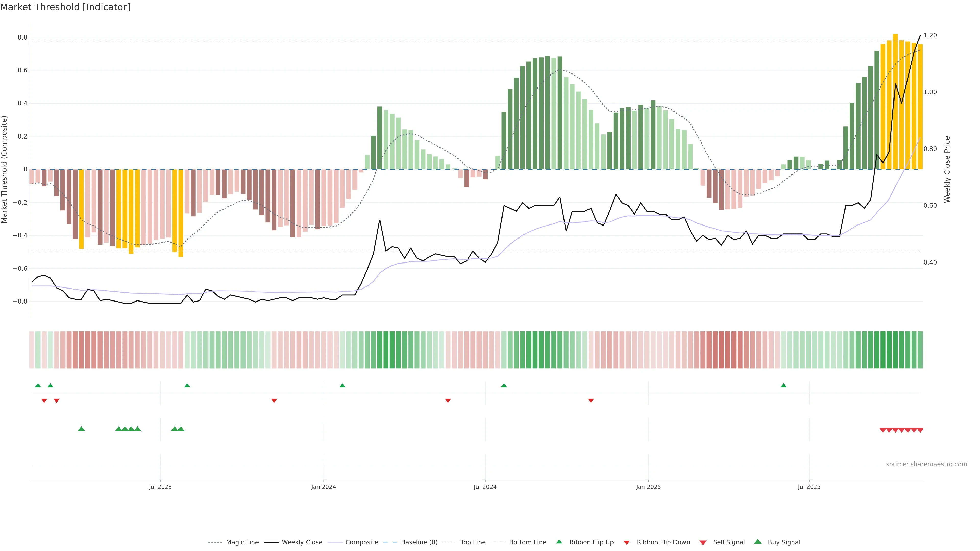Hide the Composite series via legend

361,542
